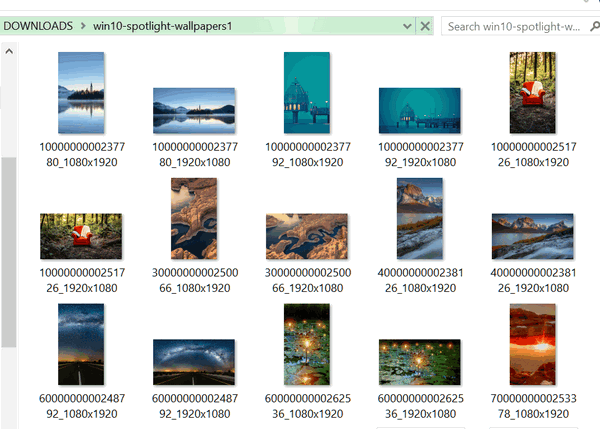The width and height of the screenshot is (600, 429).
Task: Select mountain landscape thumbnail 238126_1920x1080
Action: tap(533, 236)
